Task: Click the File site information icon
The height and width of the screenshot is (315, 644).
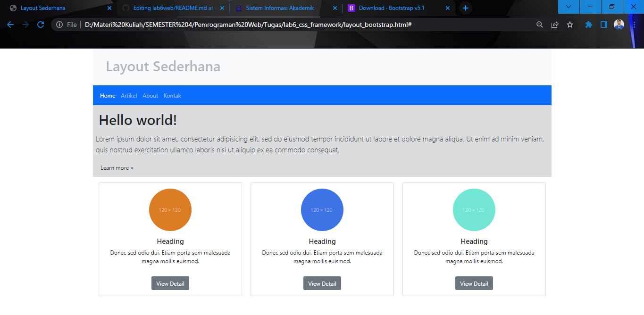Action: [59, 24]
